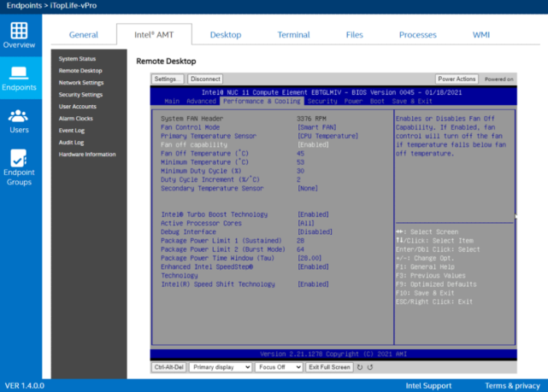548x392 pixels.
Task: Select Hardware Information in side menu
Action: (x=87, y=155)
